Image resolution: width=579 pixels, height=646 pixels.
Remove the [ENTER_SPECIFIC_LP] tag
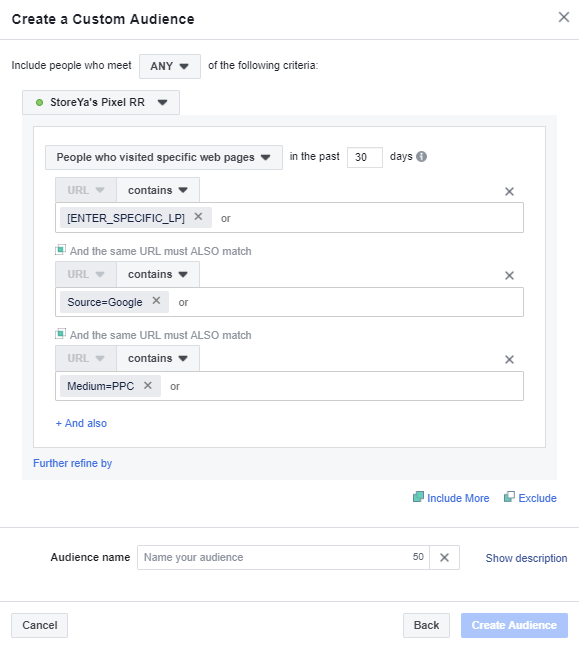[198, 216]
